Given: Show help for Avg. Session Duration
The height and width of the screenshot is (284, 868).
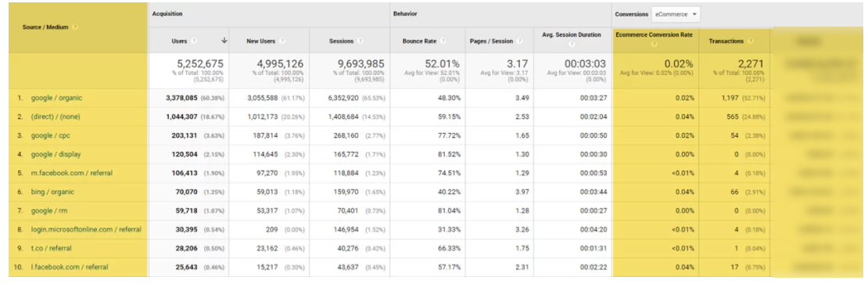Looking at the screenshot, I should point(572,45).
